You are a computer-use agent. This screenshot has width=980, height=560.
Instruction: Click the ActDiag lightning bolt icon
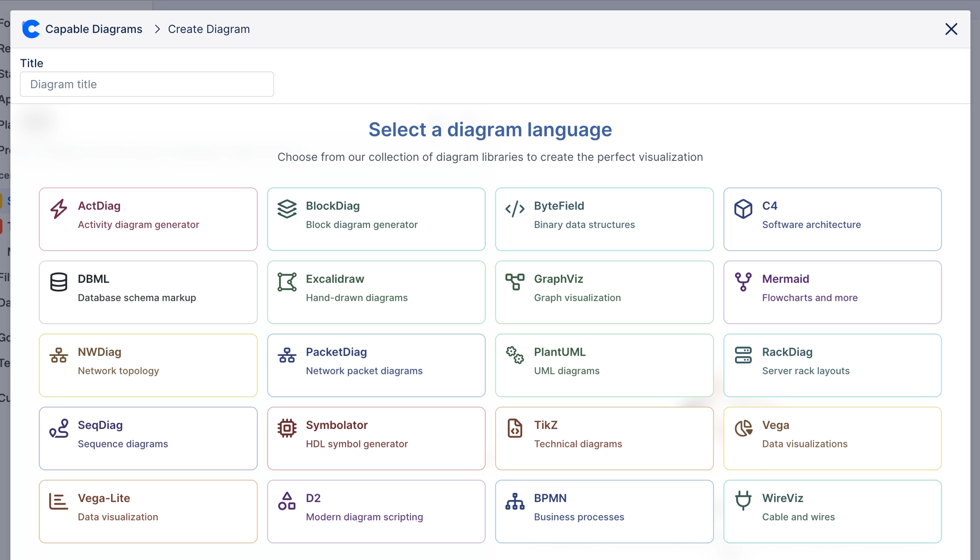(x=58, y=209)
